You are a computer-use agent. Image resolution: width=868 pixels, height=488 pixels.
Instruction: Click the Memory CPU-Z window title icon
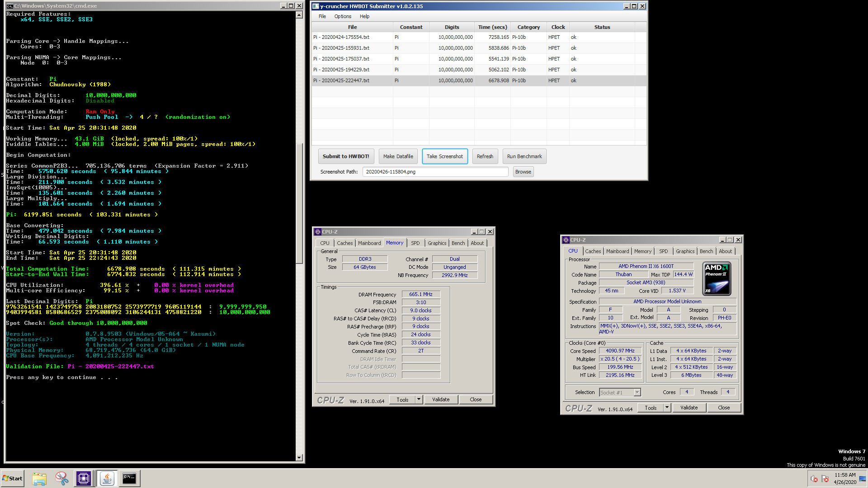click(318, 232)
